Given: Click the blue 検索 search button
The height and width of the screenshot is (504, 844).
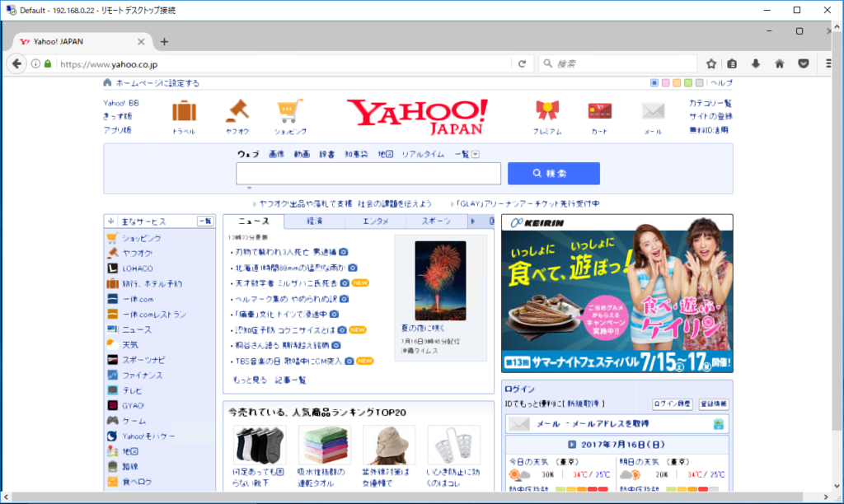Looking at the screenshot, I should click(554, 174).
